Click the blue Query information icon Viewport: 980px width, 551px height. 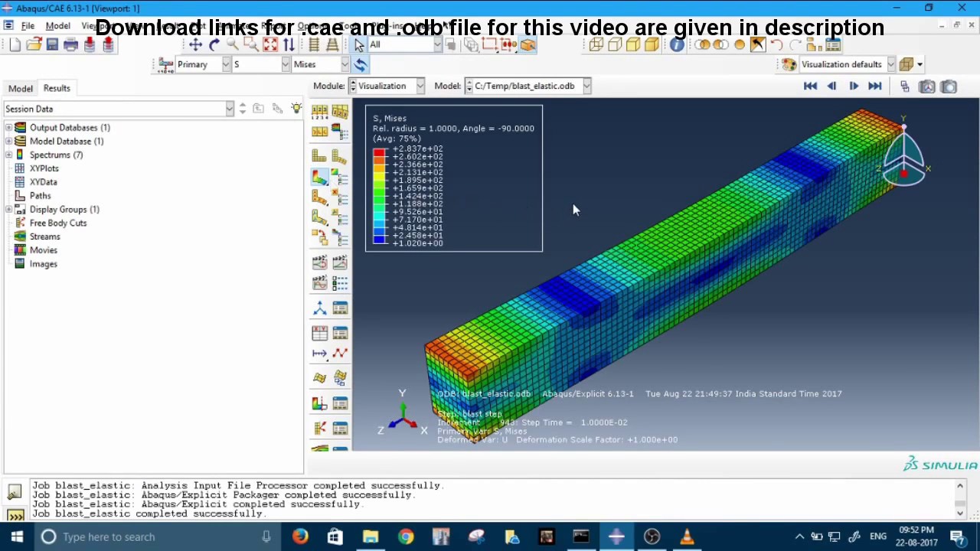click(x=677, y=45)
